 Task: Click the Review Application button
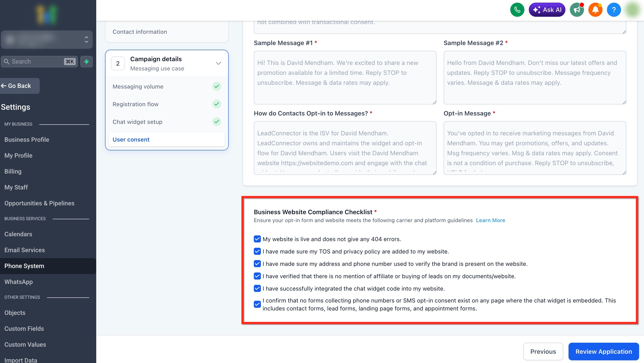click(x=603, y=351)
